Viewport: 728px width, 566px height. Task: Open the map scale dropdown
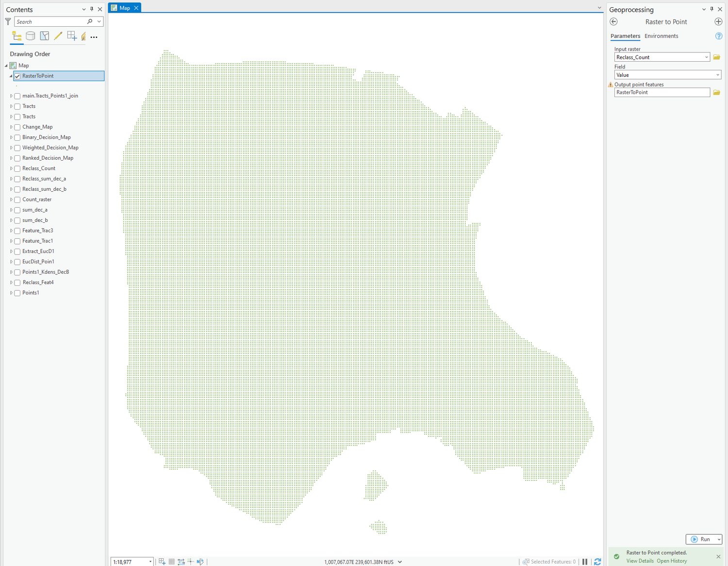pos(150,562)
